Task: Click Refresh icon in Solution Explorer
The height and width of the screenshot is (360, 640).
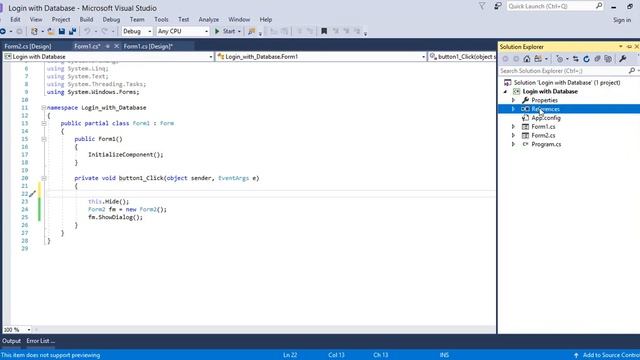Action: pos(587,59)
